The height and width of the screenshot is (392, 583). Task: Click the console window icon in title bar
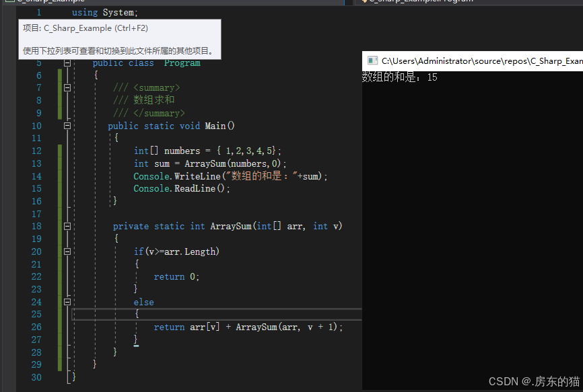tap(372, 61)
